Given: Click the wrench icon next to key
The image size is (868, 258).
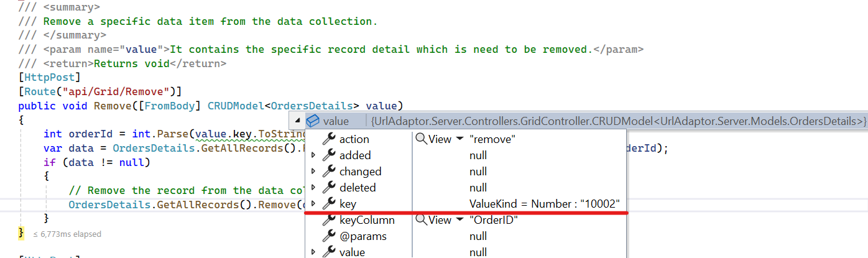Looking at the screenshot, I should pos(328,204).
